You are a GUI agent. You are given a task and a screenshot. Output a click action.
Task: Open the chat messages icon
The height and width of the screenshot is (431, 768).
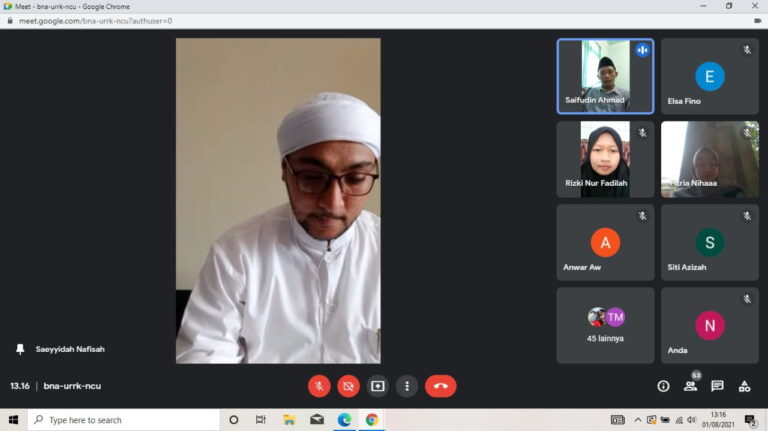pos(717,386)
